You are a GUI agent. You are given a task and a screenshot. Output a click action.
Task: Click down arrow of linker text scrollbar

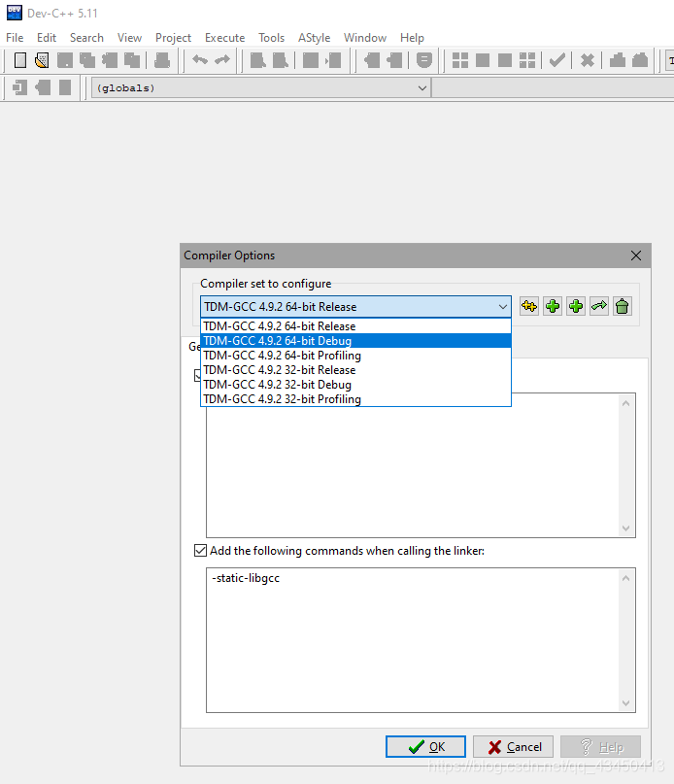coord(626,703)
